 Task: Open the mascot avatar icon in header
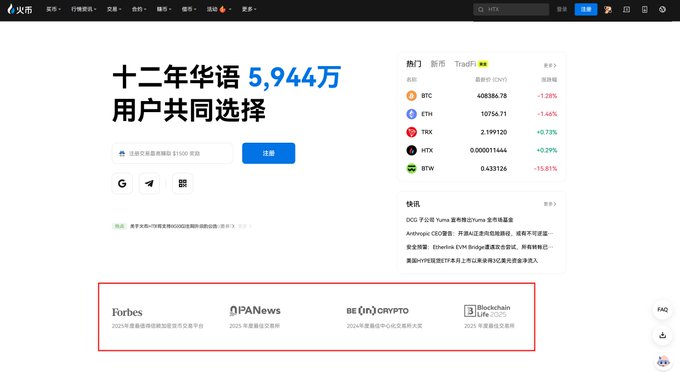tap(608, 10)
